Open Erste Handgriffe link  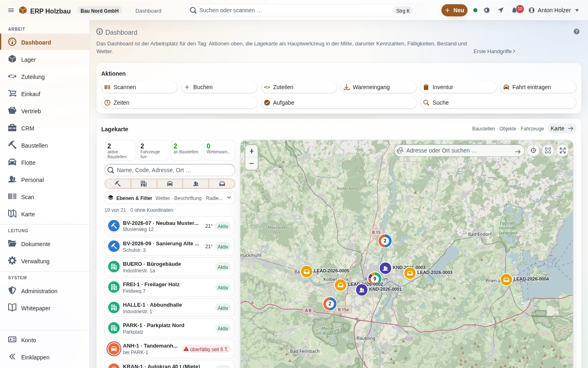coord(494,52)
